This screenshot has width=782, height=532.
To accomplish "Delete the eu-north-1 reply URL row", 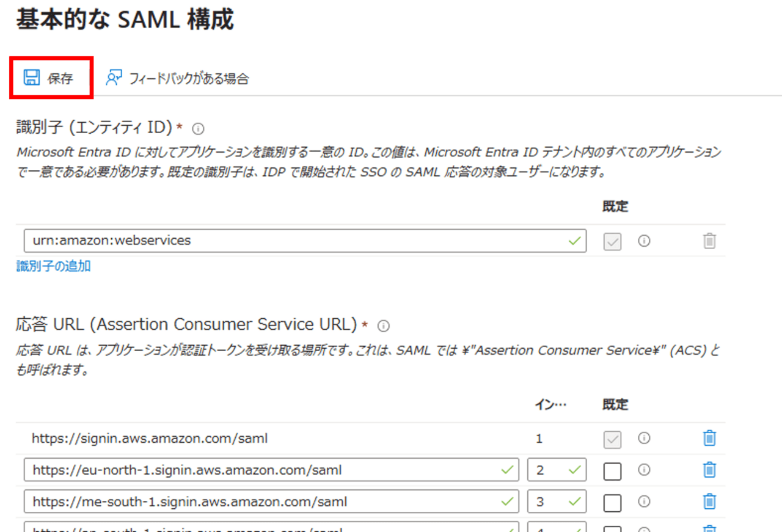I will [x=709, y=470].
